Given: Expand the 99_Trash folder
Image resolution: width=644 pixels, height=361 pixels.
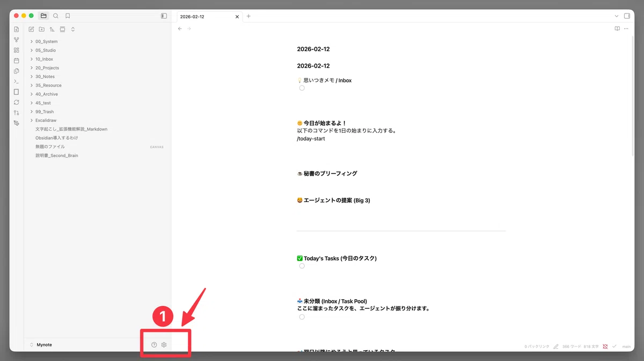Looking at the screenshot, I should [x=32, y=112].
